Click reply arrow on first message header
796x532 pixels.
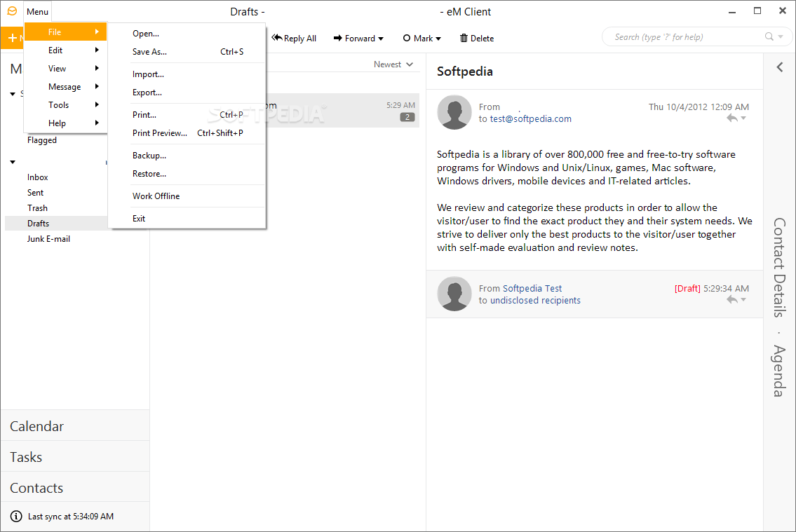click(x=731, y=118)
